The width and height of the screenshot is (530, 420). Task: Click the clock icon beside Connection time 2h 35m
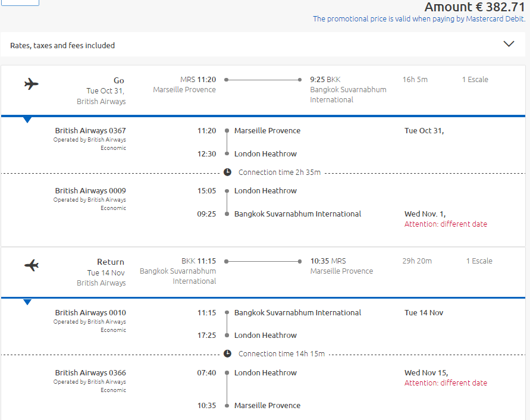coord(227,172)
